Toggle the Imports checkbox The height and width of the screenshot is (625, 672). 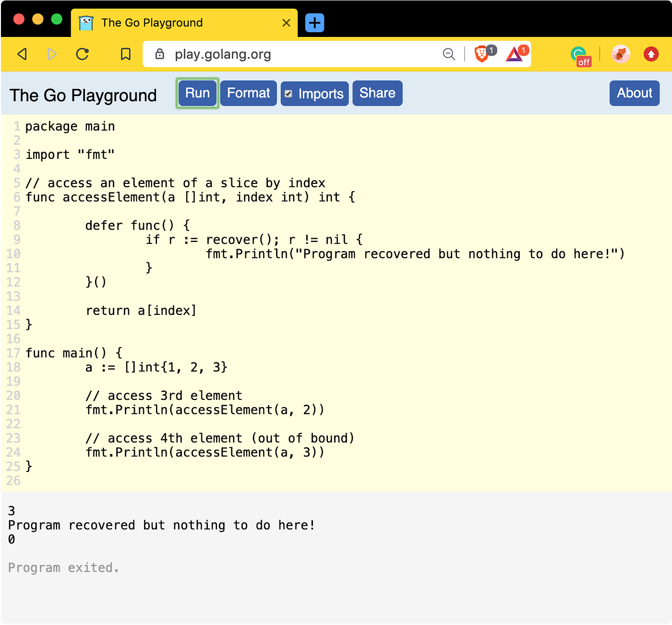(x=288, y=94)
